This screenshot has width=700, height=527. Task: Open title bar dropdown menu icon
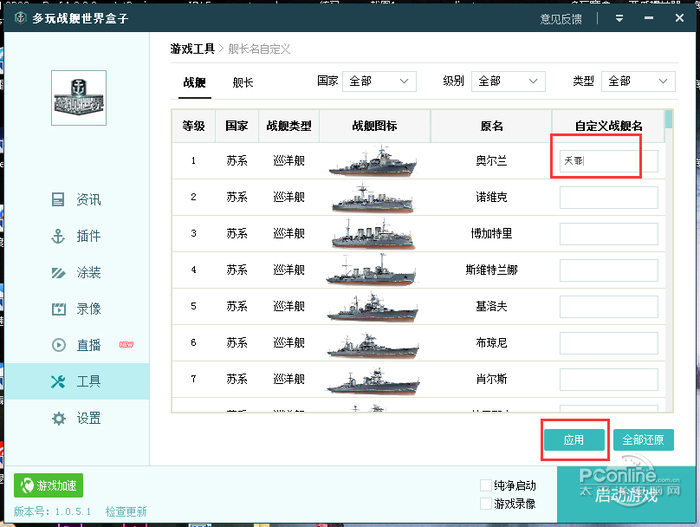620,18
